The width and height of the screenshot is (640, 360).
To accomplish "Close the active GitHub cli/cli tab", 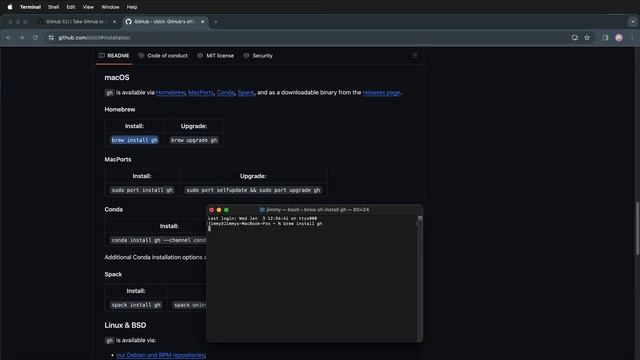I will (202, 22).
